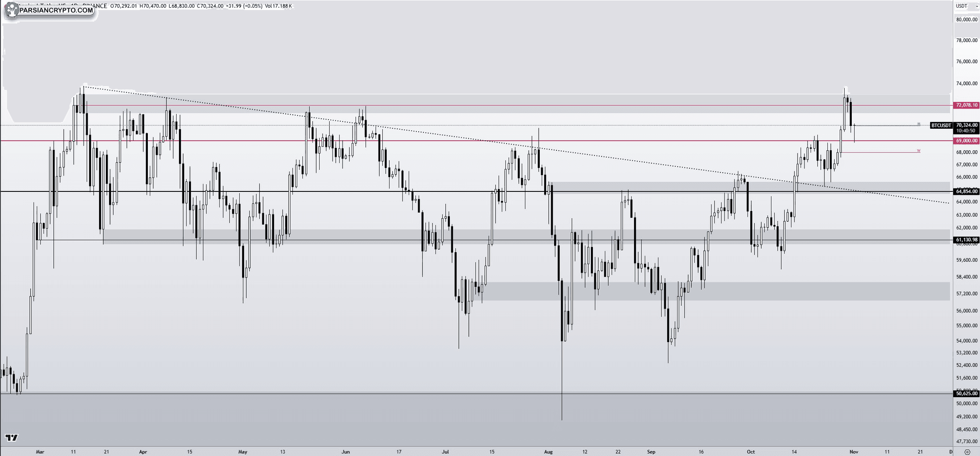980x456 pixels.
Task: Click the 68,000.00 price axis value
Action: [x=967, y=153]
